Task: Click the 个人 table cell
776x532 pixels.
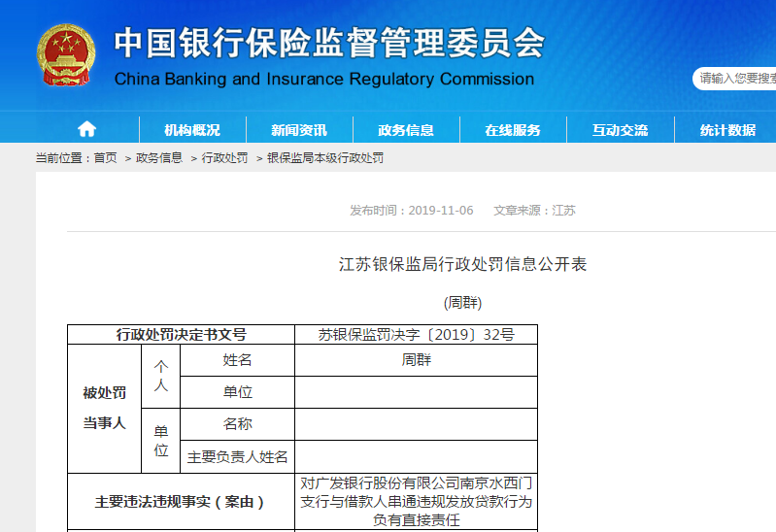Action: tap(161, 376)
